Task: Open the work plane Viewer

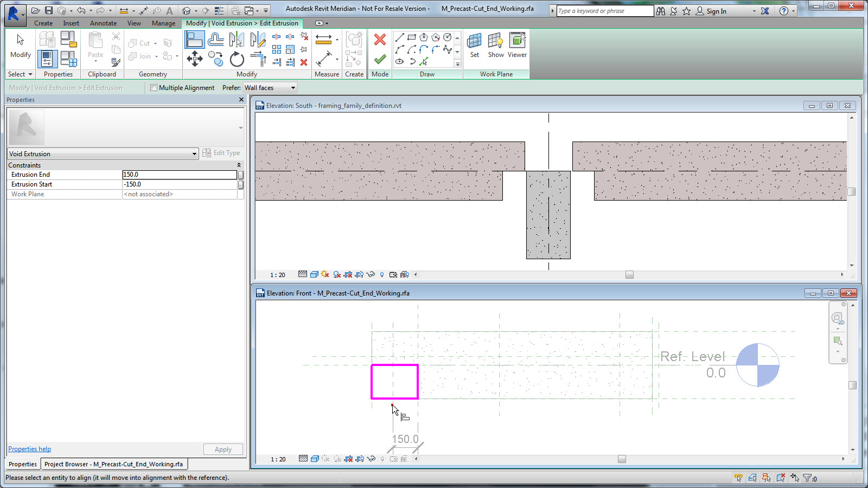Action: [517, 44]
